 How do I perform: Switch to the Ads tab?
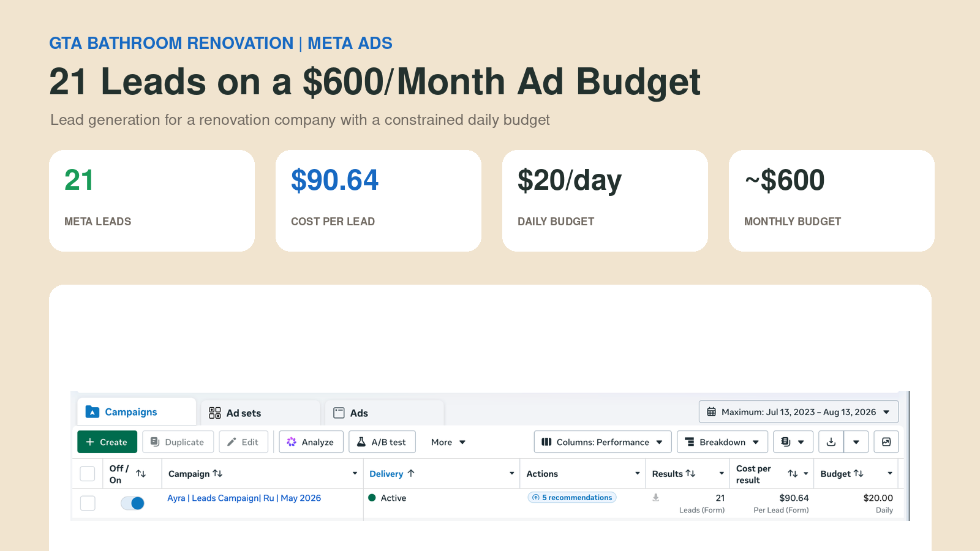pyautogui.click(x=384, y=413)
